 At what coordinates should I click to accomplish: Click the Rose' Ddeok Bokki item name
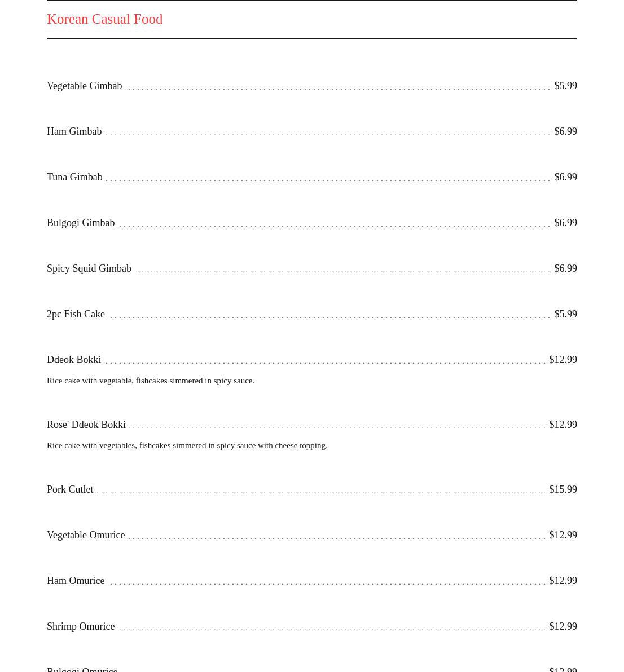click(86, 425)
